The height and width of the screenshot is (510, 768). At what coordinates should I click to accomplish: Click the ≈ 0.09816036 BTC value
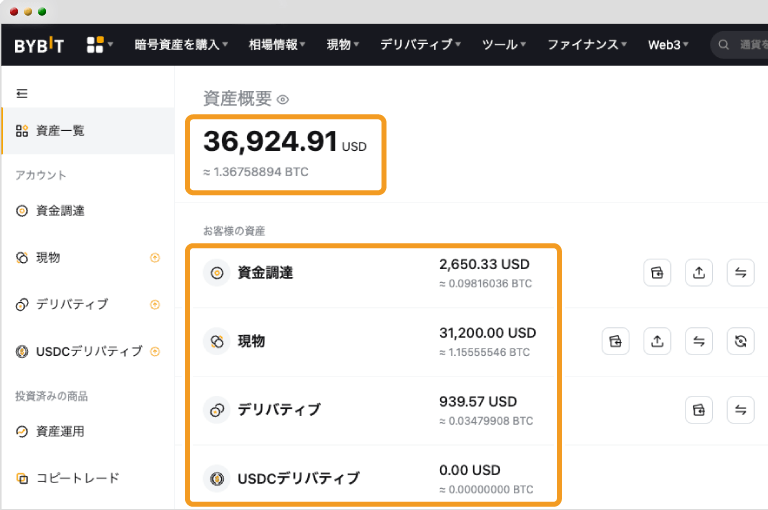point(485,284)
